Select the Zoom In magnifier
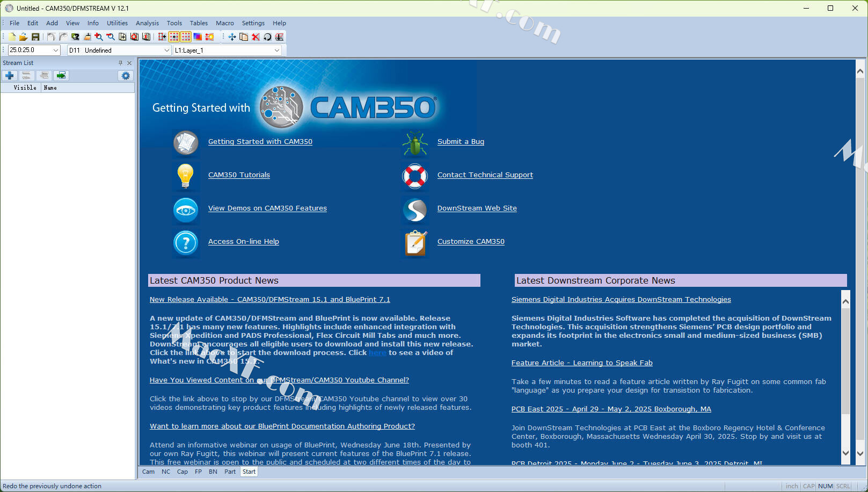Screen dimensions: 868x492 [x=99, y=37]
